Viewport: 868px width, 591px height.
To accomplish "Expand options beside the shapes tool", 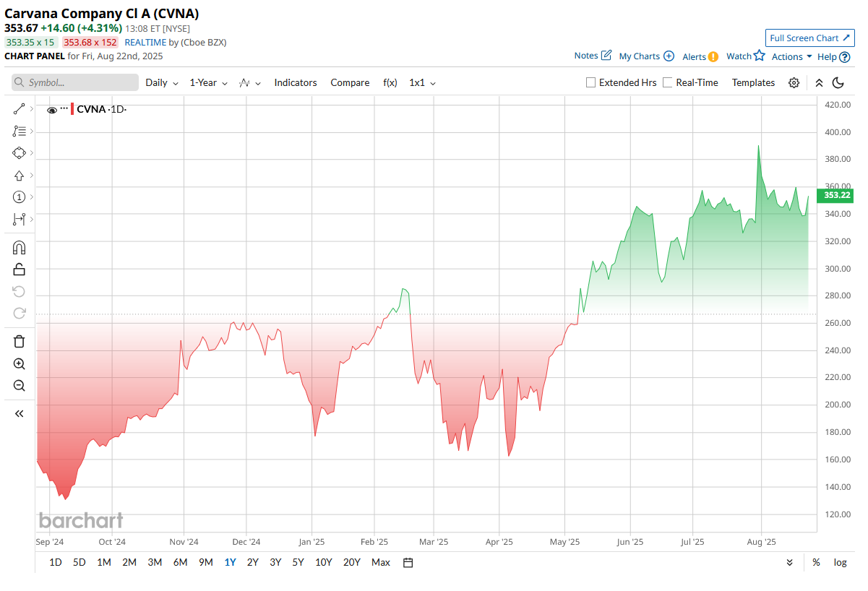I will coord(31,153).
